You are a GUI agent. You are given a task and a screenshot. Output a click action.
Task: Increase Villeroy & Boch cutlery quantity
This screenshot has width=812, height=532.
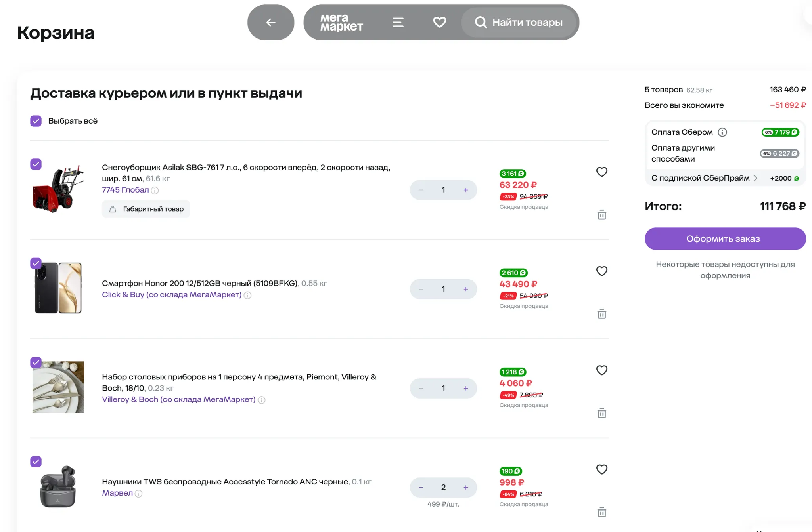coord(466,388)
